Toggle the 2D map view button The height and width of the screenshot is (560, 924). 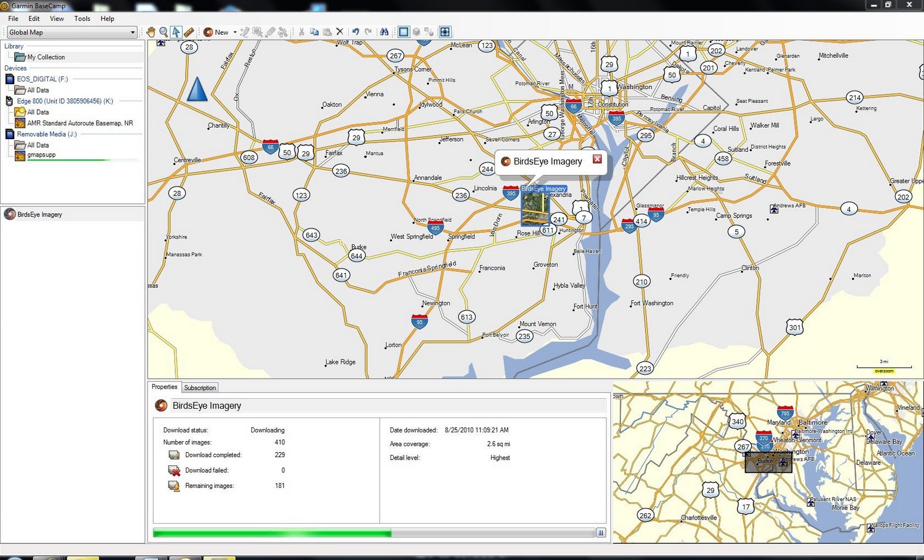pyautogui.click(x=404, y=32)
